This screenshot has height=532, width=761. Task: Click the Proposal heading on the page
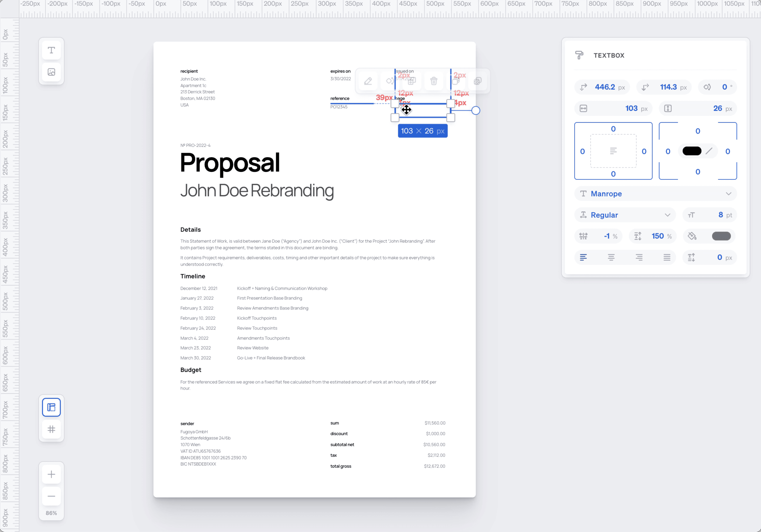coord(230,163)
